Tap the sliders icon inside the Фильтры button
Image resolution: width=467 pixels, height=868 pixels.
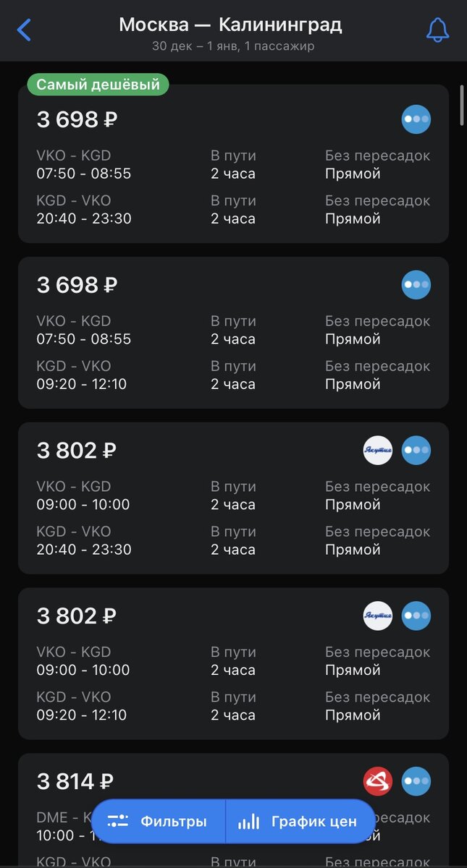pos(118,822)
